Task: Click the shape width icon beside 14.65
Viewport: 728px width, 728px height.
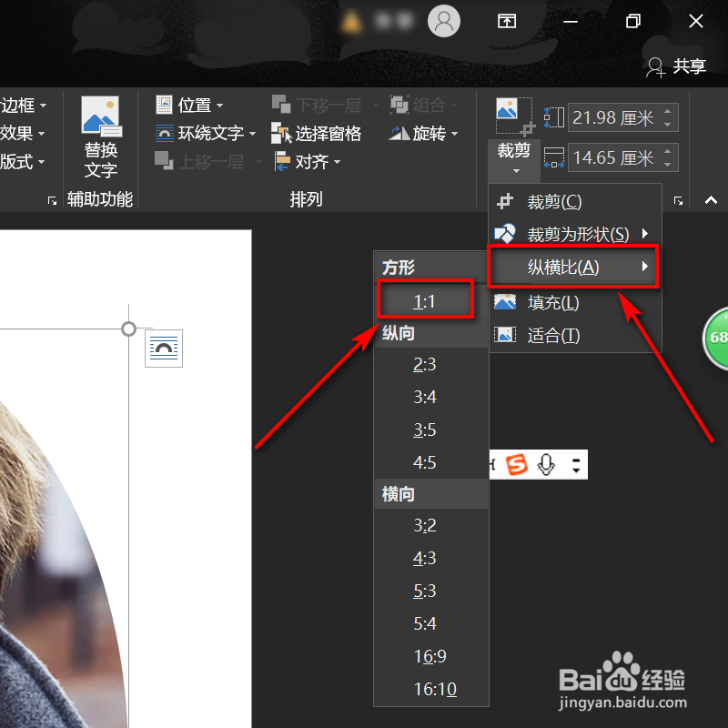Action: (x=553, y=157)
